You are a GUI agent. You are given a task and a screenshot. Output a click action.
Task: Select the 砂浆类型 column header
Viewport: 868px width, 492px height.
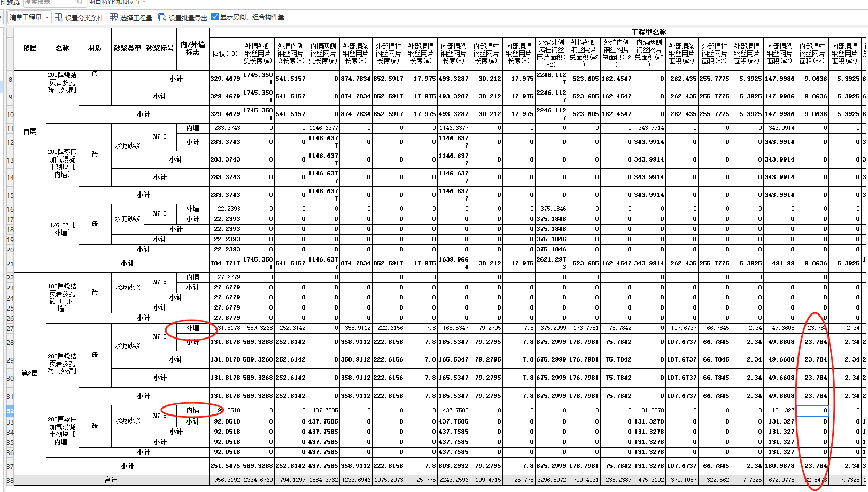click(x=128, y=49)
